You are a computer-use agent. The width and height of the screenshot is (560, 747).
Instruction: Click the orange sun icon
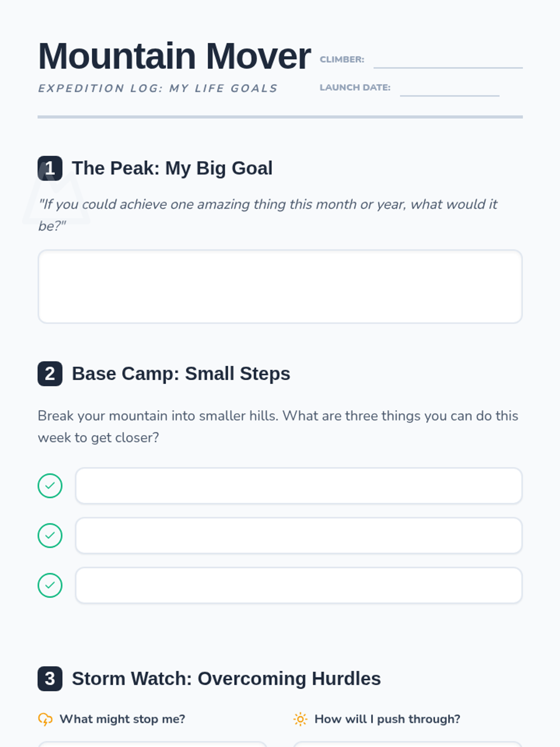[300, 719]
